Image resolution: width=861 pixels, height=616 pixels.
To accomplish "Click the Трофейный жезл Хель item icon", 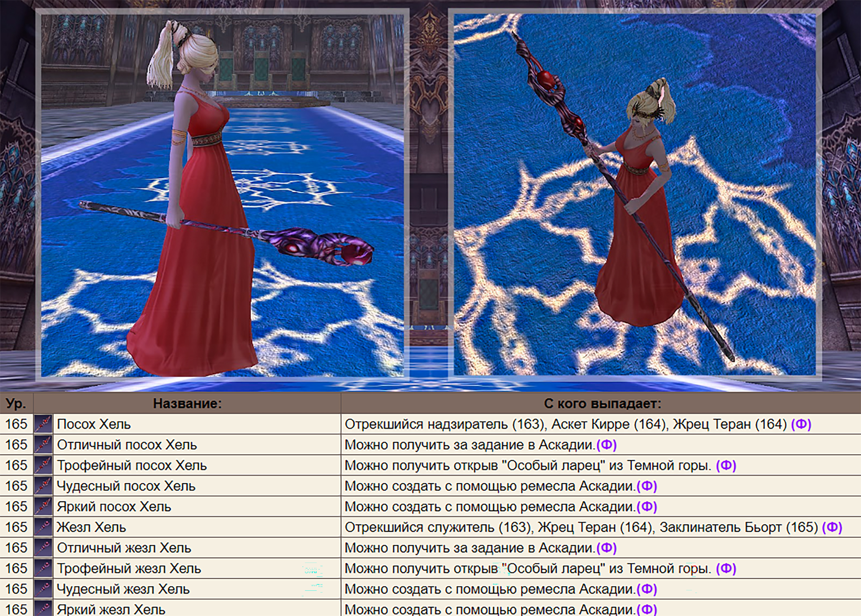I will [x=43, y=568].
